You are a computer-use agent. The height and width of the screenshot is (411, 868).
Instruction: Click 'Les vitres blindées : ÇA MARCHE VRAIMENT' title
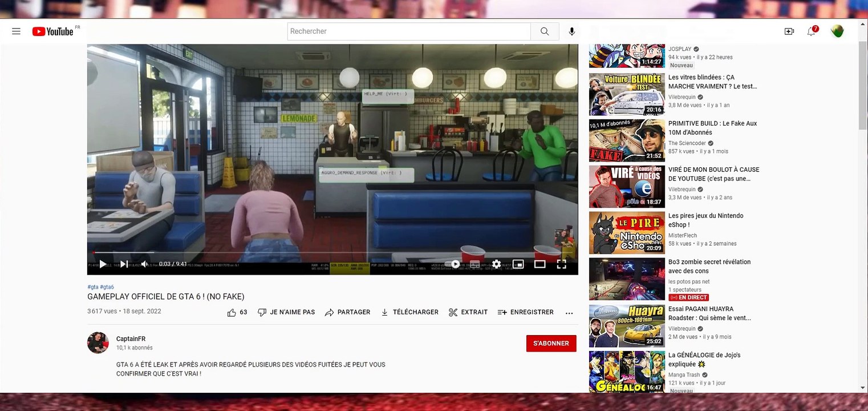[713, 82]
